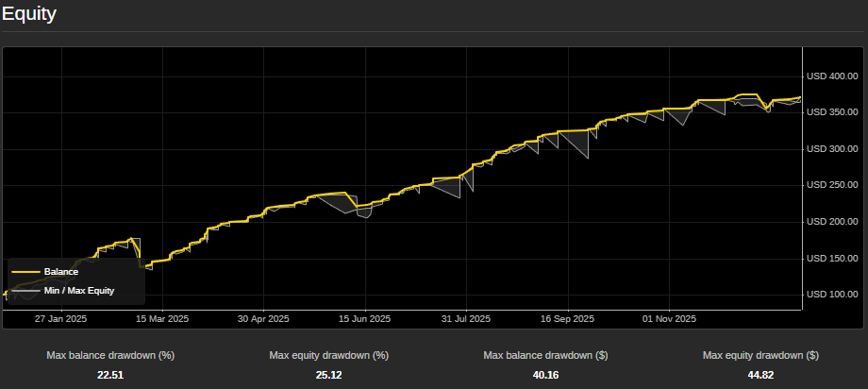The image size is (868, 389).
Task: Select the 01 Nov 2025 date label
Action: click(669, 319)
